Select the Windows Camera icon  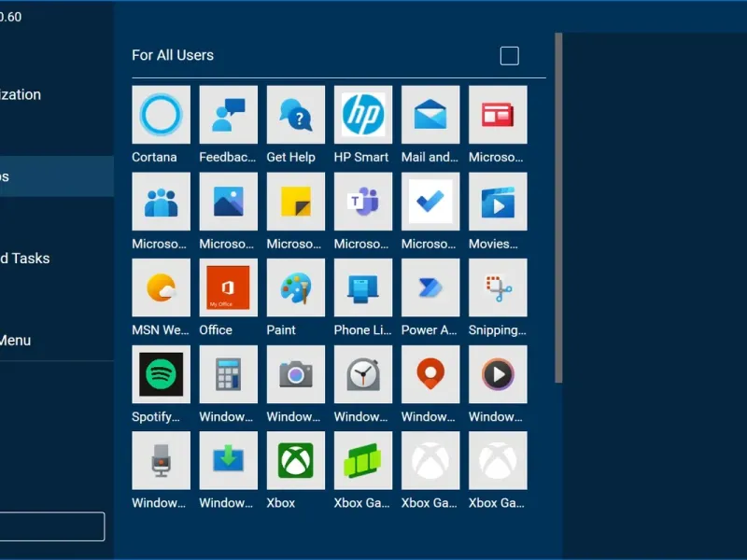coord(296,374)
